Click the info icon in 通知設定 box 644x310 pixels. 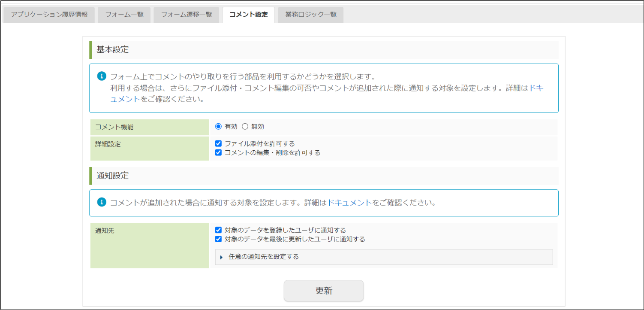102,202
